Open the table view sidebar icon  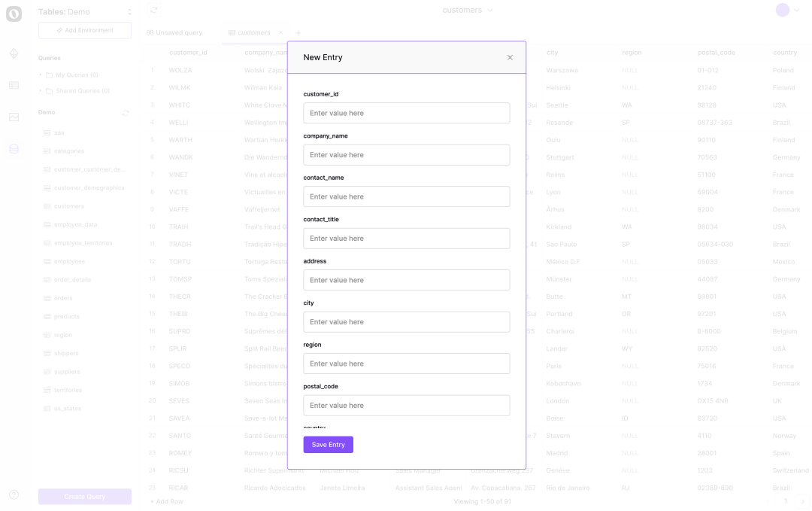14,86
